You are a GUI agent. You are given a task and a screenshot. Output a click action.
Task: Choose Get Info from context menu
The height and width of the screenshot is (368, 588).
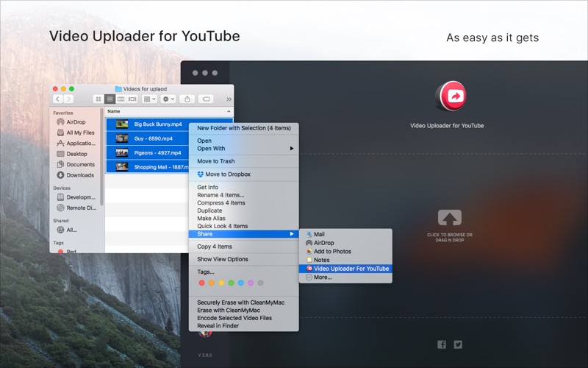pos(244,187)
